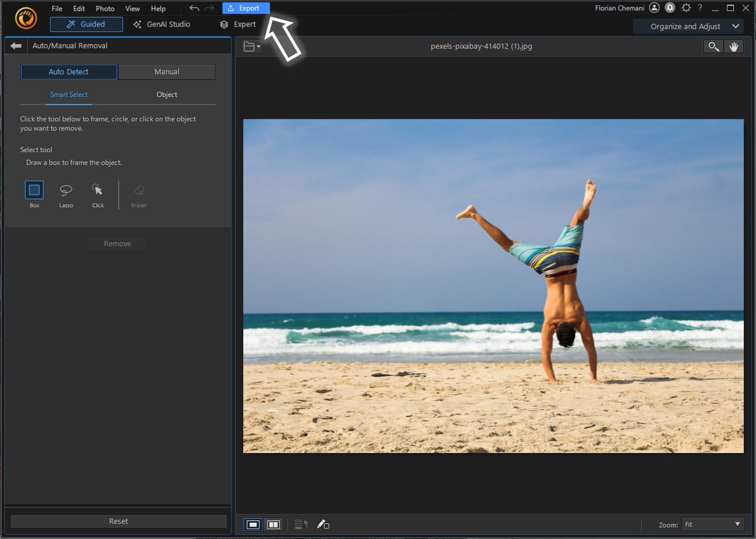Open the help question mark
The width and height of the screenshot is (756, 539).
[700, 8]
